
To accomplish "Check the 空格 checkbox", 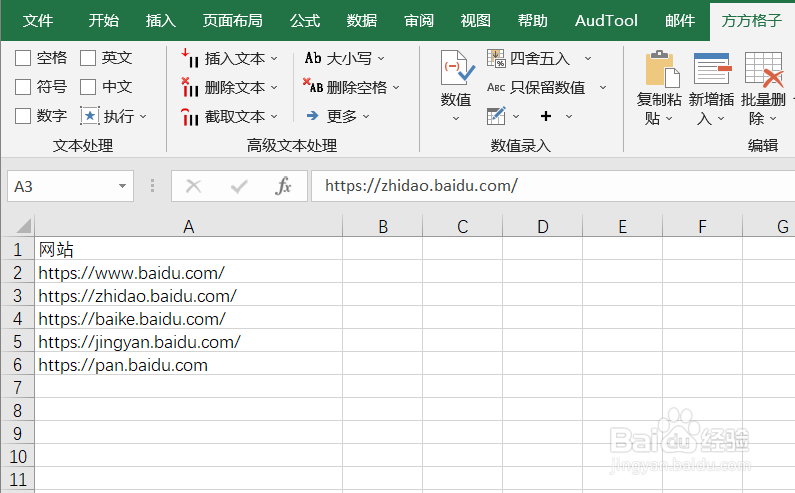I will pos(23,58).
